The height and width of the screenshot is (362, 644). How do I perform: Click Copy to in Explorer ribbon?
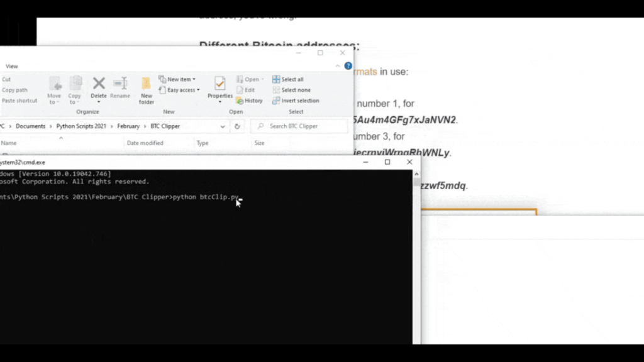[75, 90]
